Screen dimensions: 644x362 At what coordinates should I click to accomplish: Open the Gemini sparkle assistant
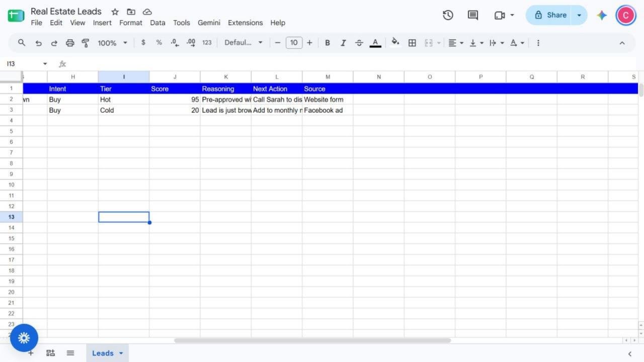coord(602,15)
